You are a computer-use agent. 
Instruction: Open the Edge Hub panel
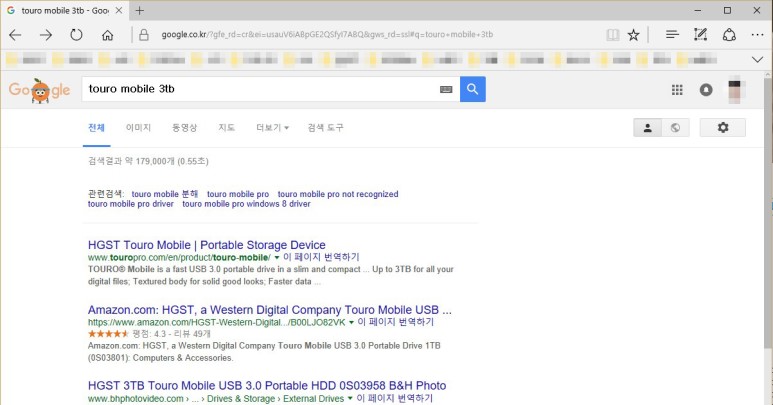(672, 34)
